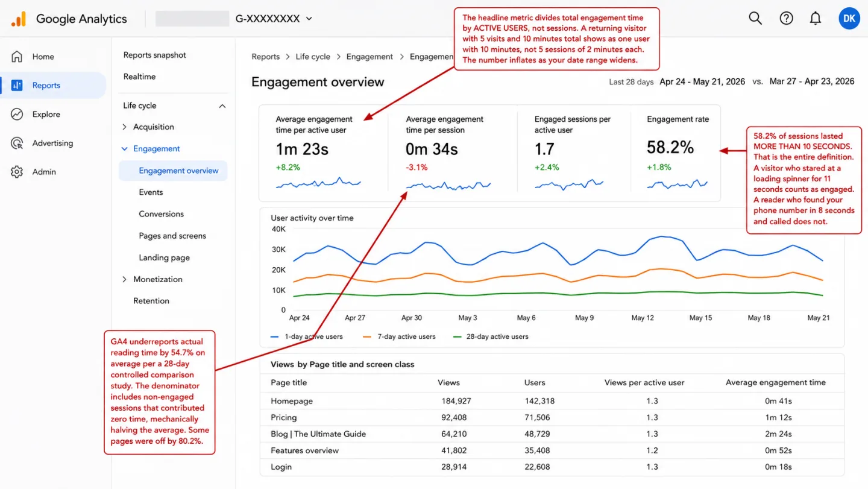The image size is (868, 489).
Task: Sort by Views per active user header
Action: click(644, 382)
